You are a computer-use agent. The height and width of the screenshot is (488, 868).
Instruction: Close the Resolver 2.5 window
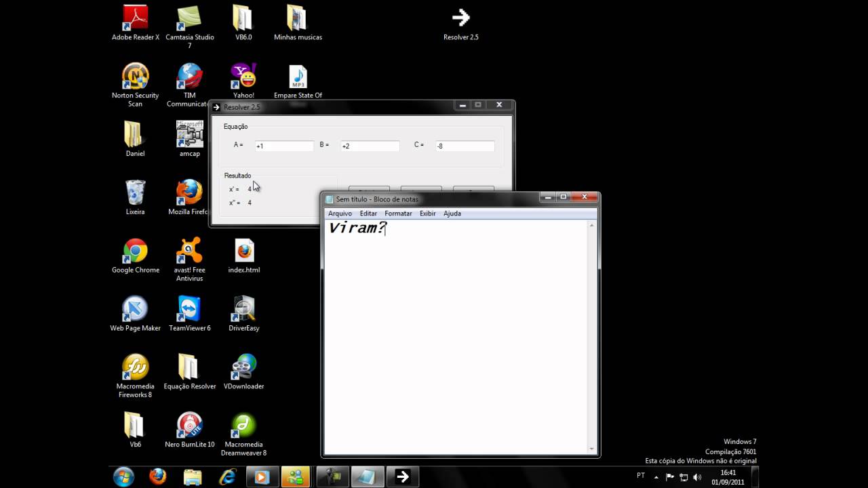499,105
